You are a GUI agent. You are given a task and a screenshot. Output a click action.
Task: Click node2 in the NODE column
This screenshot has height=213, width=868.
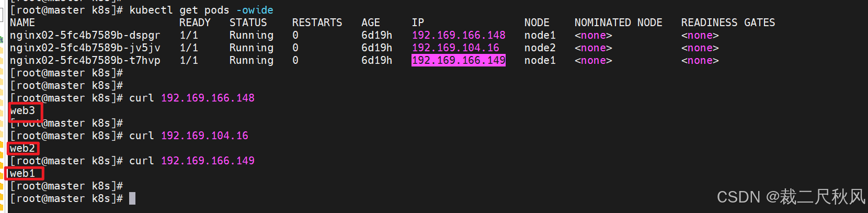[x=540, y=48]
